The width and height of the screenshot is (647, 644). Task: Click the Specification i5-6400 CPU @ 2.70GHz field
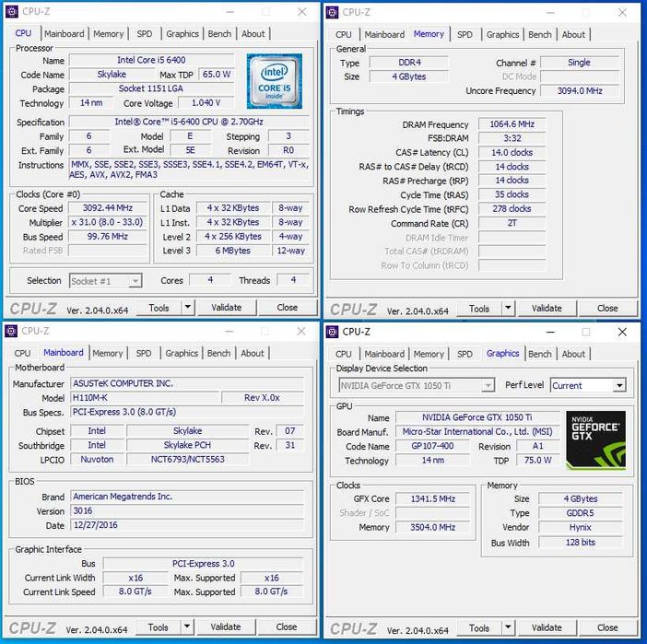tap(189, 123)
